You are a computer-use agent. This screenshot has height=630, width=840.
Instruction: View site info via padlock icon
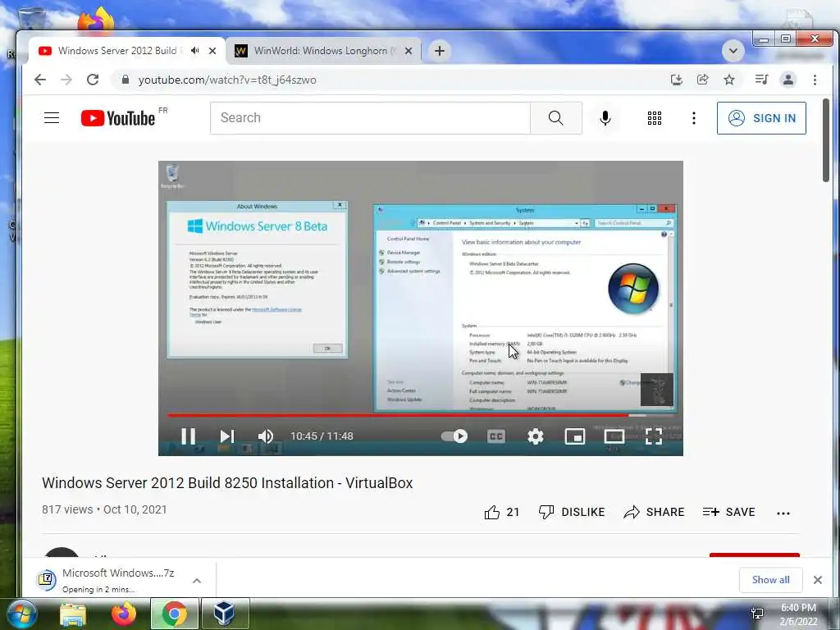click(126, 80)
